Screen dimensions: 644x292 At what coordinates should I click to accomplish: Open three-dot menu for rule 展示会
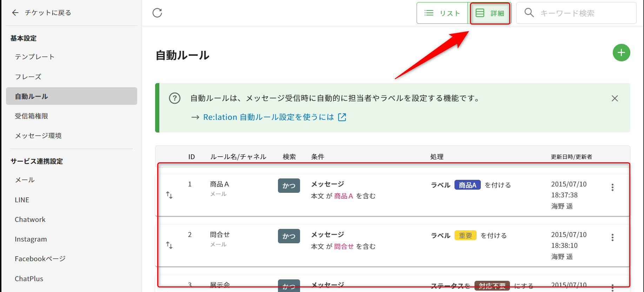click(x=612, y=287)
